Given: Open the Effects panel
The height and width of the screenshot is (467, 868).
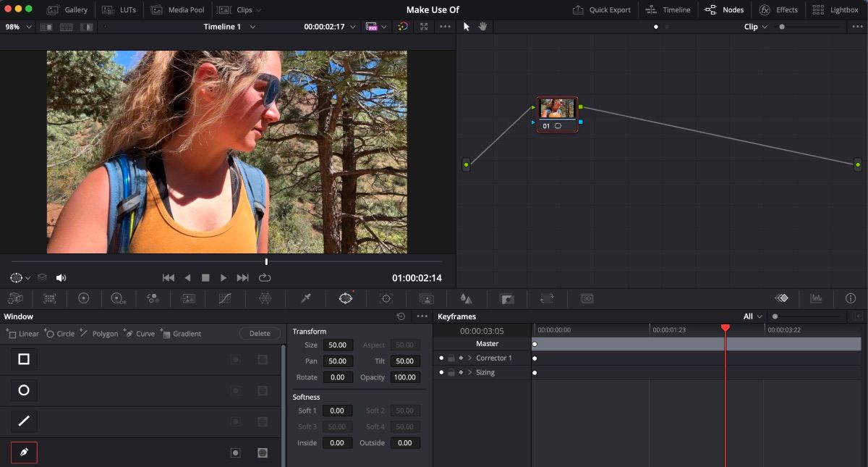Looking at the screenshot, I should (778, 9).
